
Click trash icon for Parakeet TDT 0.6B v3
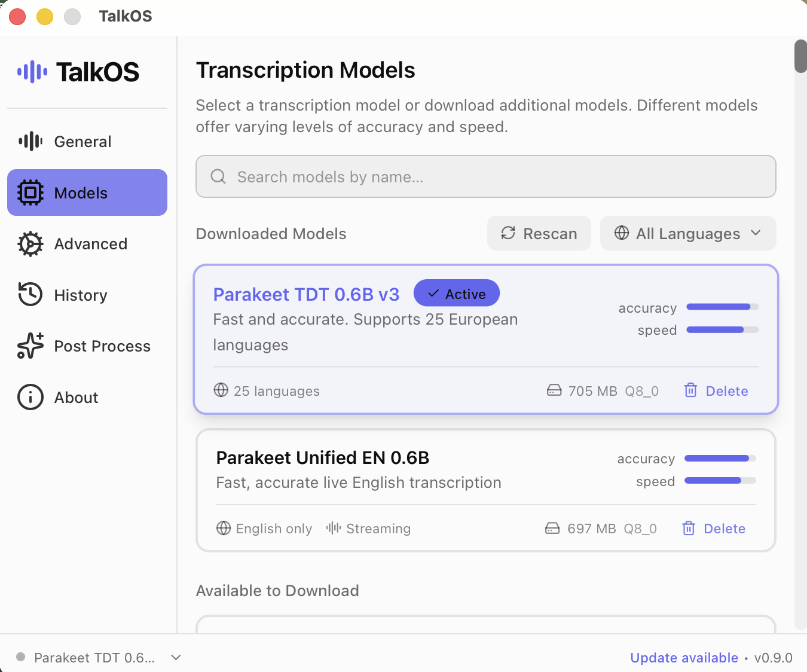690,390
